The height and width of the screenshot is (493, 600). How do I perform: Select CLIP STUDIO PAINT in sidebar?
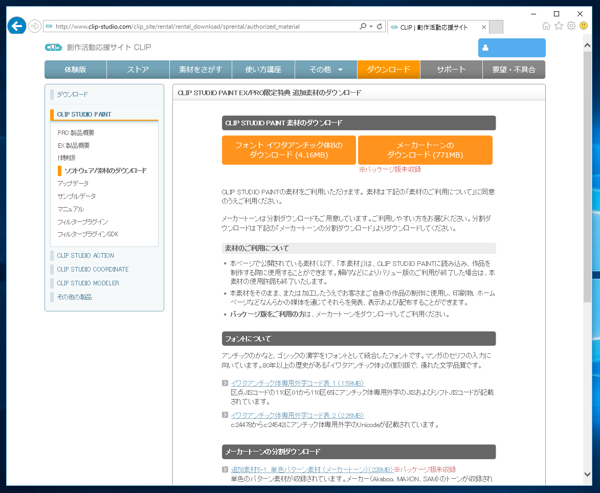point(84,114)
